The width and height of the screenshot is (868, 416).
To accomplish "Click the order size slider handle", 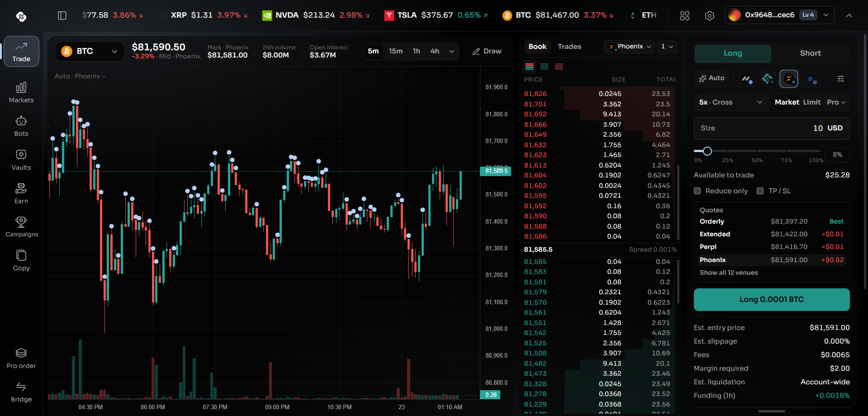I will 707,151.
